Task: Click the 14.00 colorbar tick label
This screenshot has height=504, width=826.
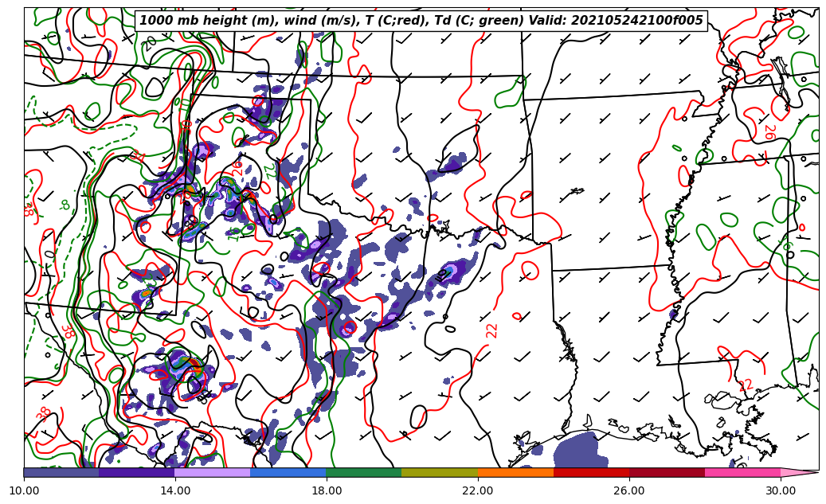Action: (x=175, y=490)
